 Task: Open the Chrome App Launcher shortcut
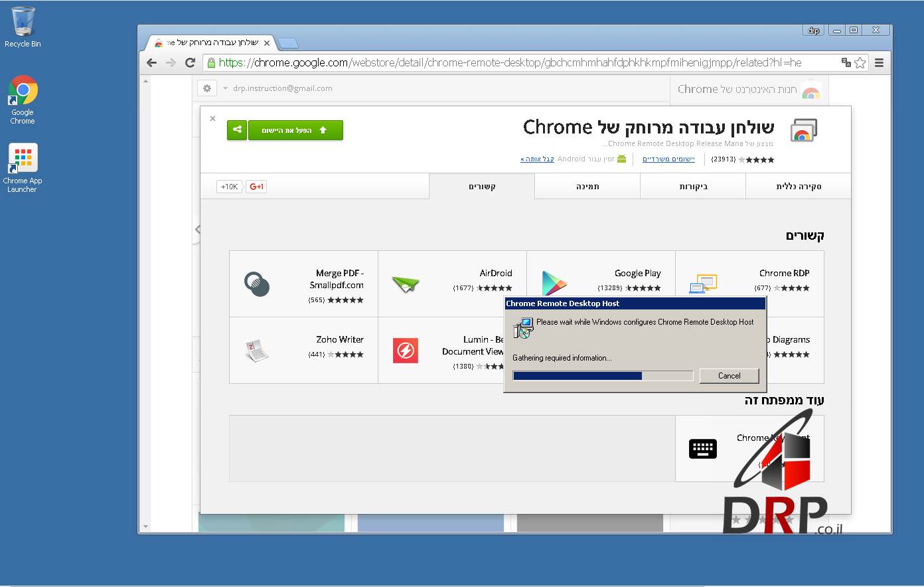[23, 167]
